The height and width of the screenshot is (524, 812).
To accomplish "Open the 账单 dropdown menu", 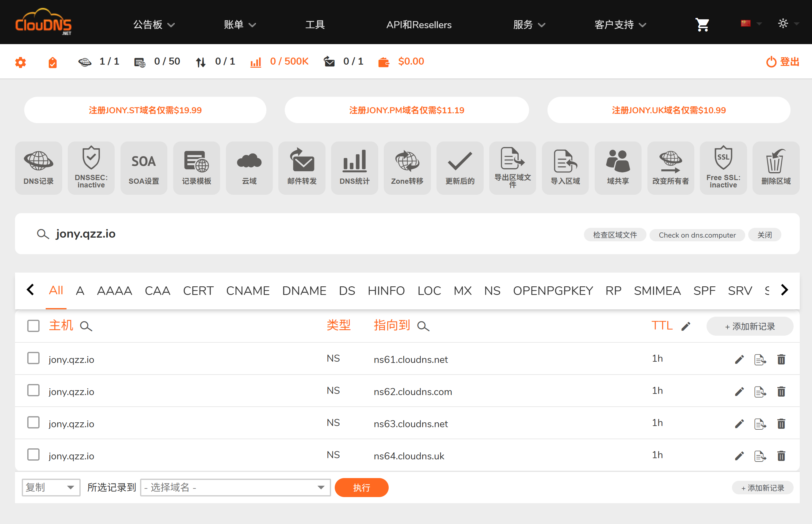I will [239, 24].
